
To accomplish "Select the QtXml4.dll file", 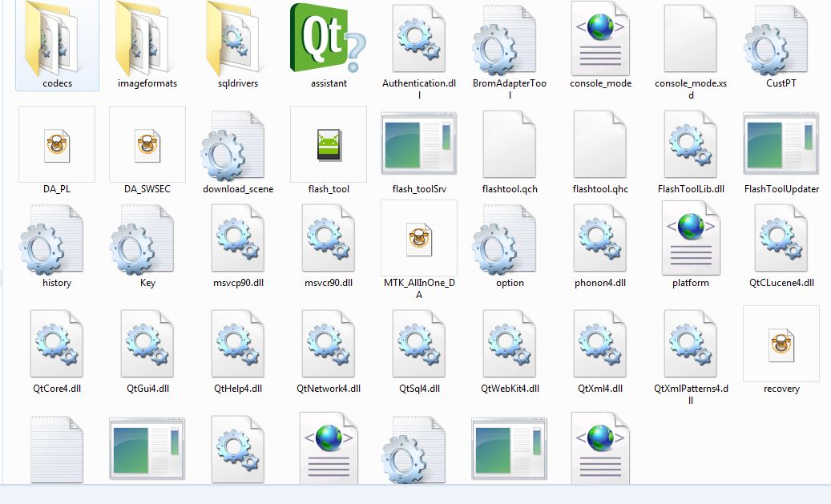I will pos(600,350).
